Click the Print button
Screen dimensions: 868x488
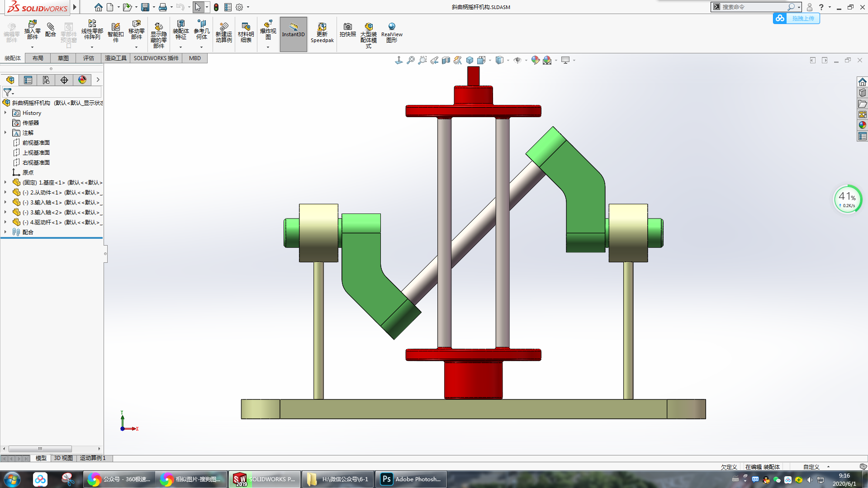tap(163, 7)
